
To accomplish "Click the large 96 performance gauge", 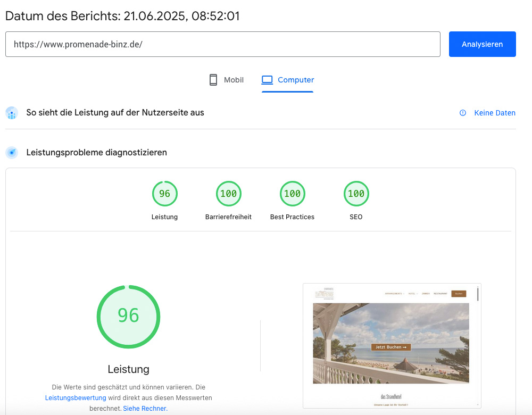I will coord(128,317).
